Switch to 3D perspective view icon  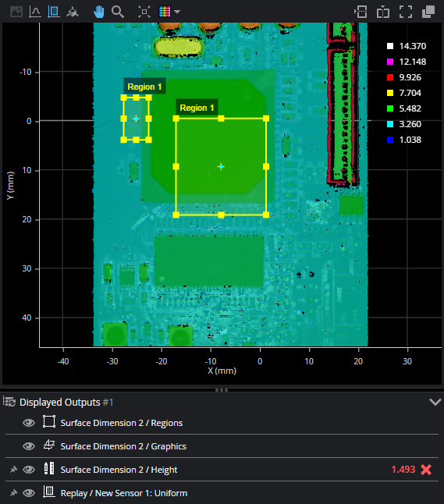pyautogui.click(x=73, y=12)
